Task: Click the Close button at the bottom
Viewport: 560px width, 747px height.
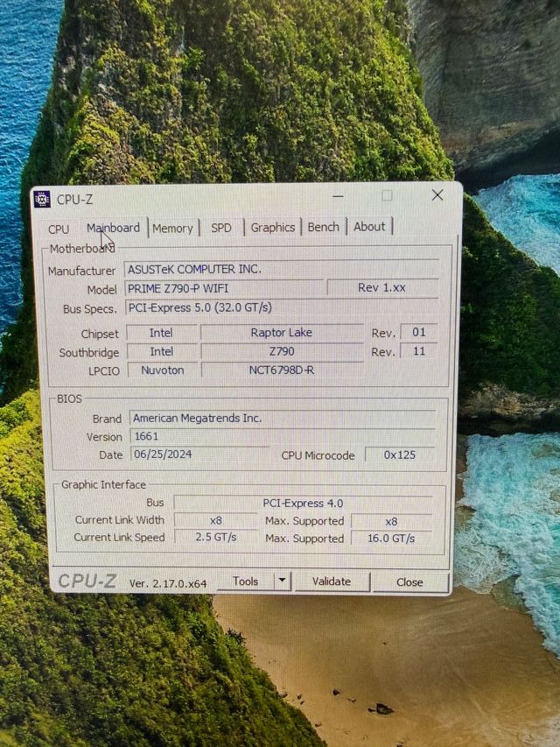Action: coord(409,581)
